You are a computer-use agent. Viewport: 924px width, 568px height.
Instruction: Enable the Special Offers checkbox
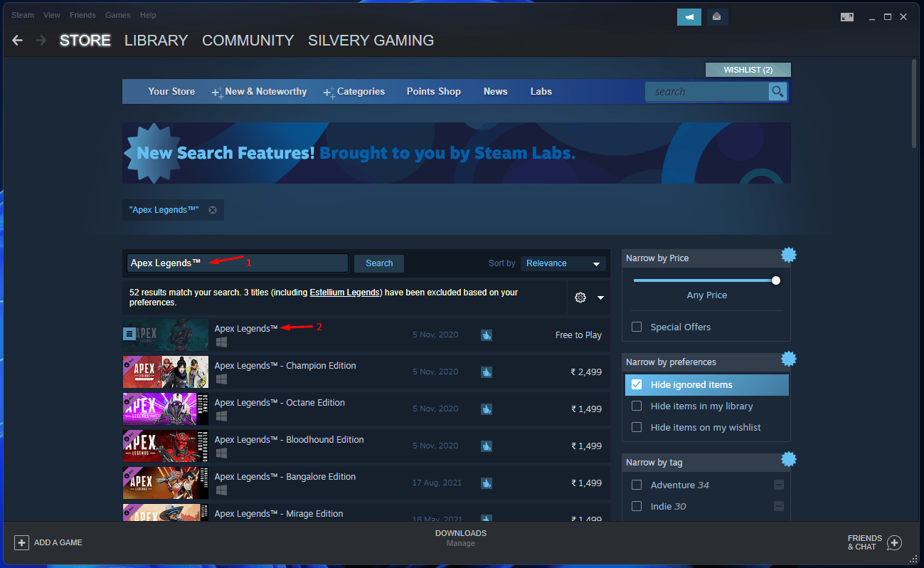pos(637,327)
